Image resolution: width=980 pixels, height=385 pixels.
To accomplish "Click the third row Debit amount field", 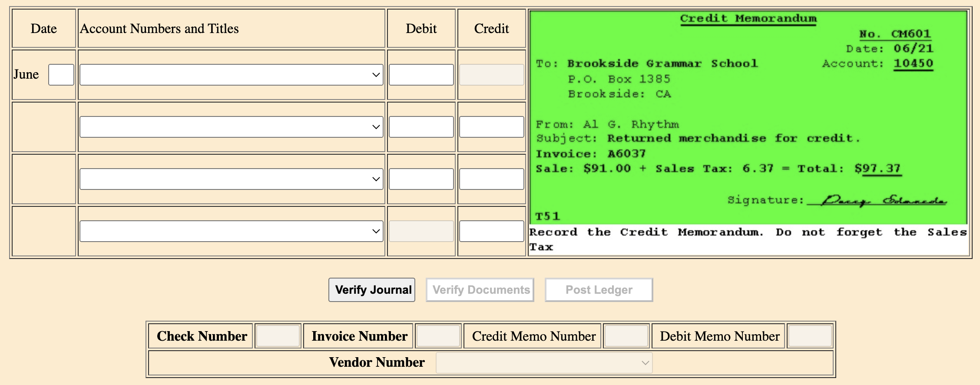I will tap(421, 179).
